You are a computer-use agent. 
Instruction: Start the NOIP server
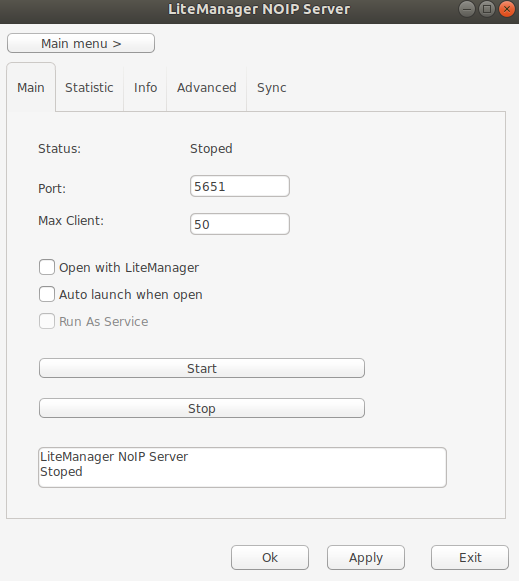pos(202,368)
